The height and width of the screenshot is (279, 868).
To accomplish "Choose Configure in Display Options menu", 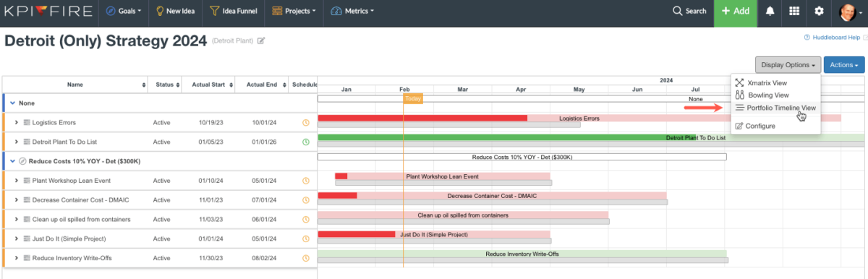I will click(775, 126).
